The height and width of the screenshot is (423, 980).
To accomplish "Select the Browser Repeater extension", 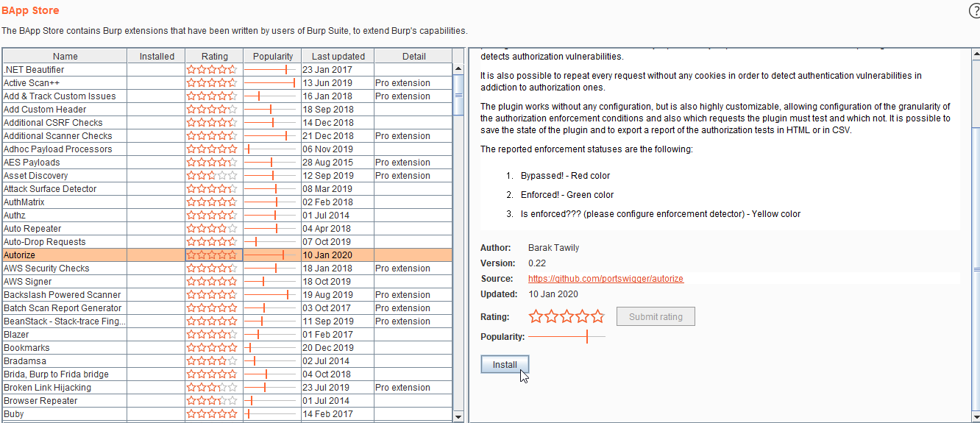I will click(227, 400).
